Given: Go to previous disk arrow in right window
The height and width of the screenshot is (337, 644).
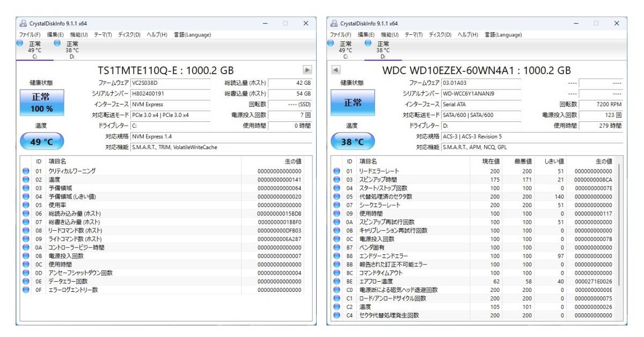Looking at the screenshot, I should point(335,70).
